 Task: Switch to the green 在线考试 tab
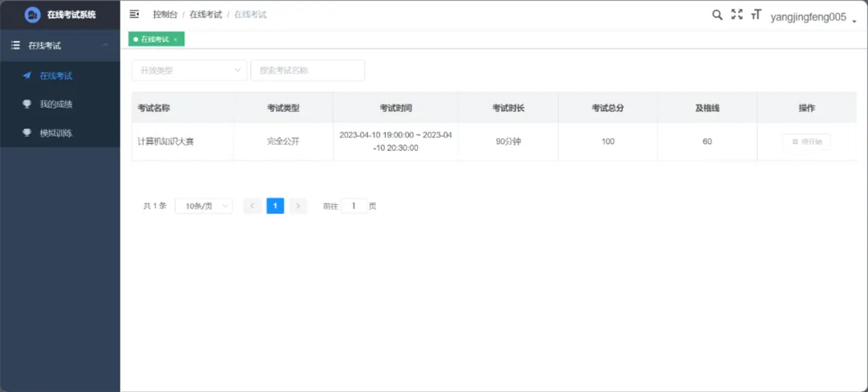(x=154, y=39)
